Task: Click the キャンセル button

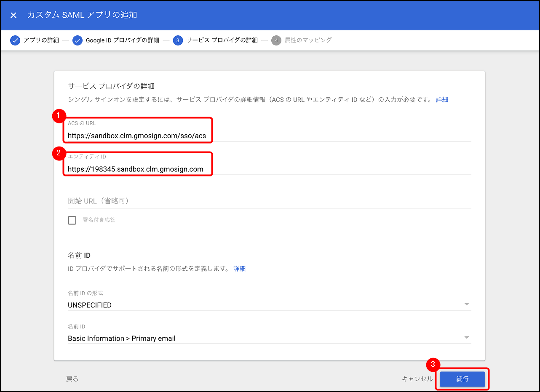Action: (x=417, y=379)
